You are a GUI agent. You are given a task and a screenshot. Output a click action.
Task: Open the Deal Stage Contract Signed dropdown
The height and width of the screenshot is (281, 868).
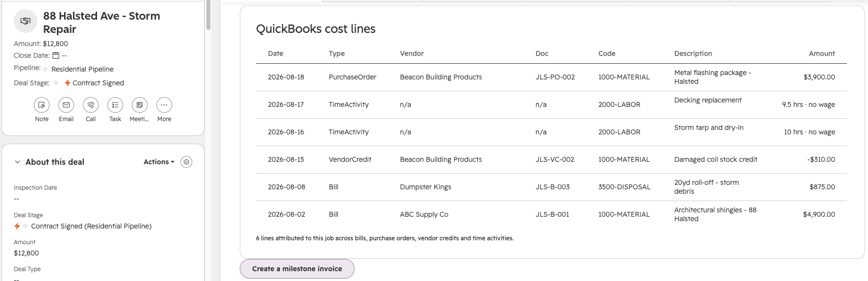[x=98, y=83]
